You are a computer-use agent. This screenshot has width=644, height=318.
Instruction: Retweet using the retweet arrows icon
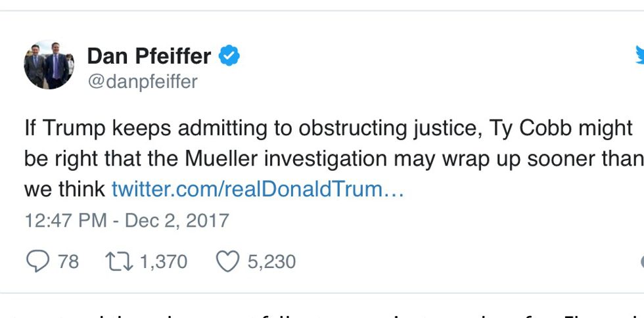click(x=118, y=261)
